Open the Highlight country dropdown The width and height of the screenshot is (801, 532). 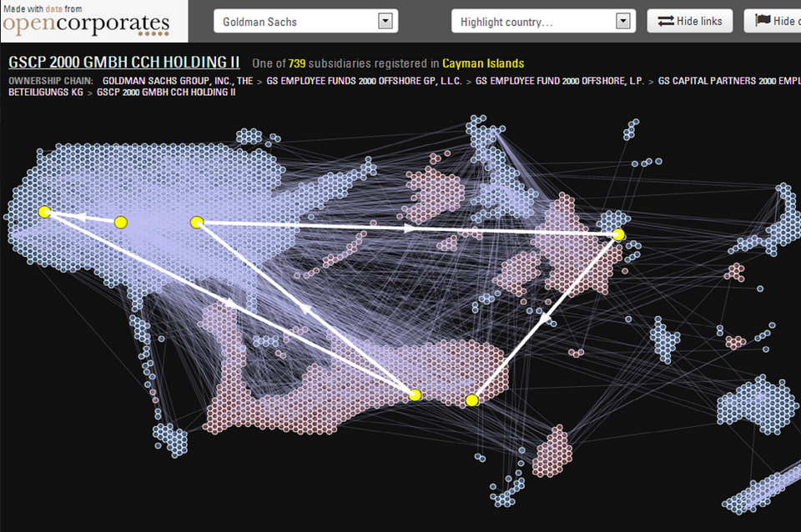tap(543, 22)
